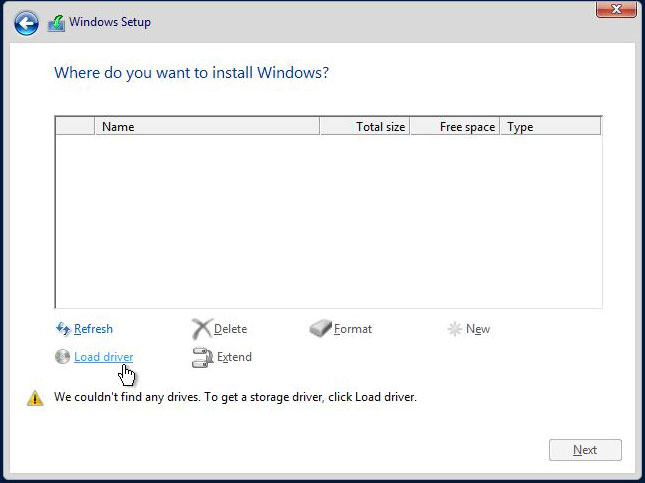
Task: Click the Extend link text
Action: 234,357
